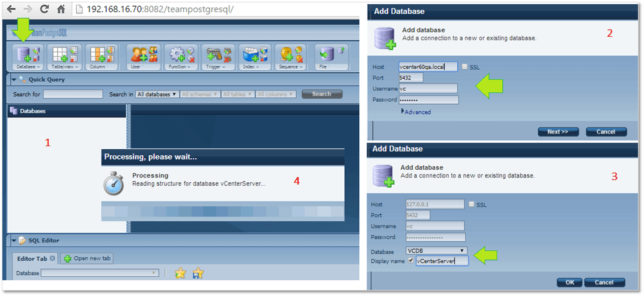Click small trigger gun icon with red X
This screenshot has height=296, width=644.
pyautogui.click(x=228, y=59)
